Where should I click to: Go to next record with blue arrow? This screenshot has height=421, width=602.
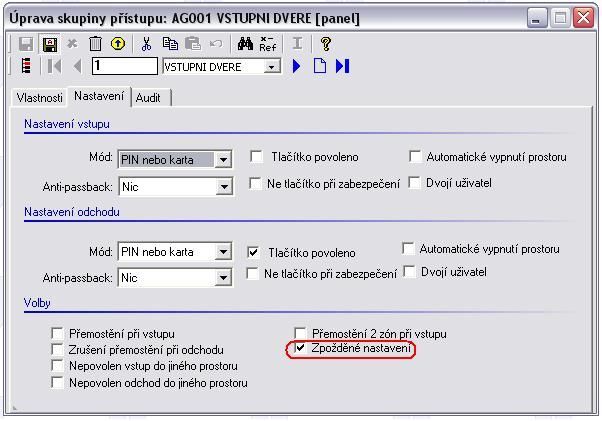click(297, 66)
